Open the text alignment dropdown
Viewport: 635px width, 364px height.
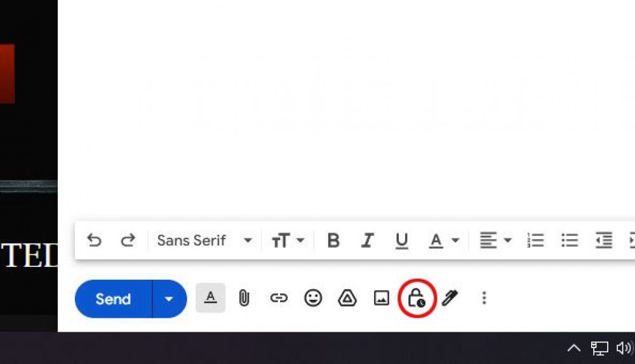496,240
